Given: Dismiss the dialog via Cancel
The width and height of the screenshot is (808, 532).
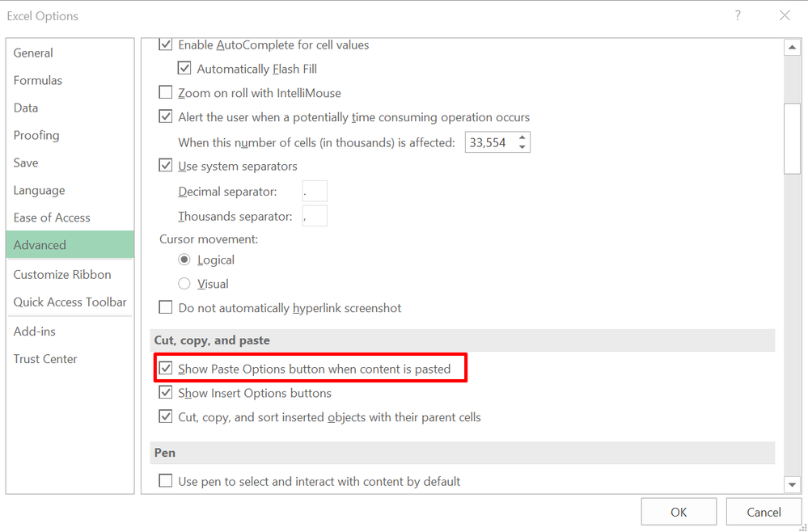Looking at the screenshot, I should 763,511.
